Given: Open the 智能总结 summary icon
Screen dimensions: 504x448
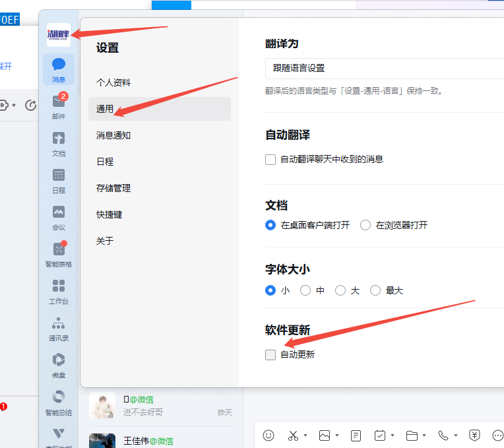Looking at the screenshot, I should 59,402.
